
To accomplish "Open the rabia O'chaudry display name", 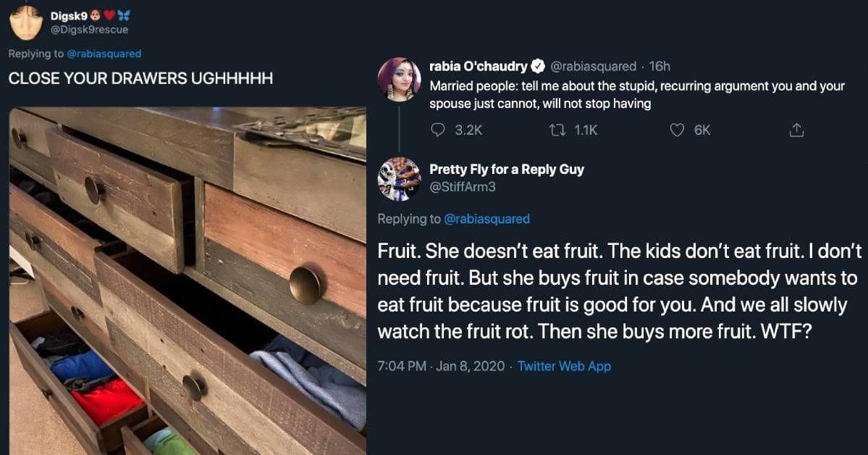I will tap(479, 67).
